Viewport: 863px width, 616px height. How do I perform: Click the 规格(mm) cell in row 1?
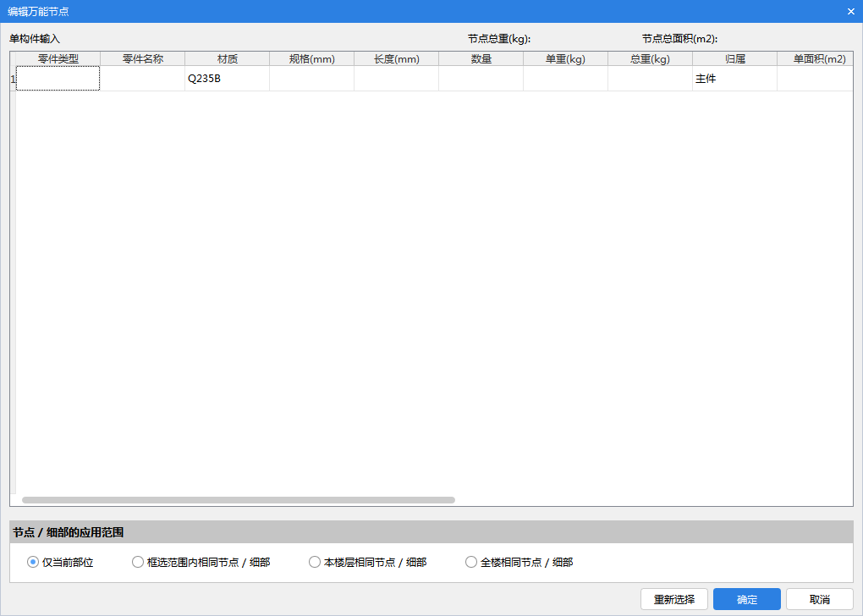click(312, 79)
